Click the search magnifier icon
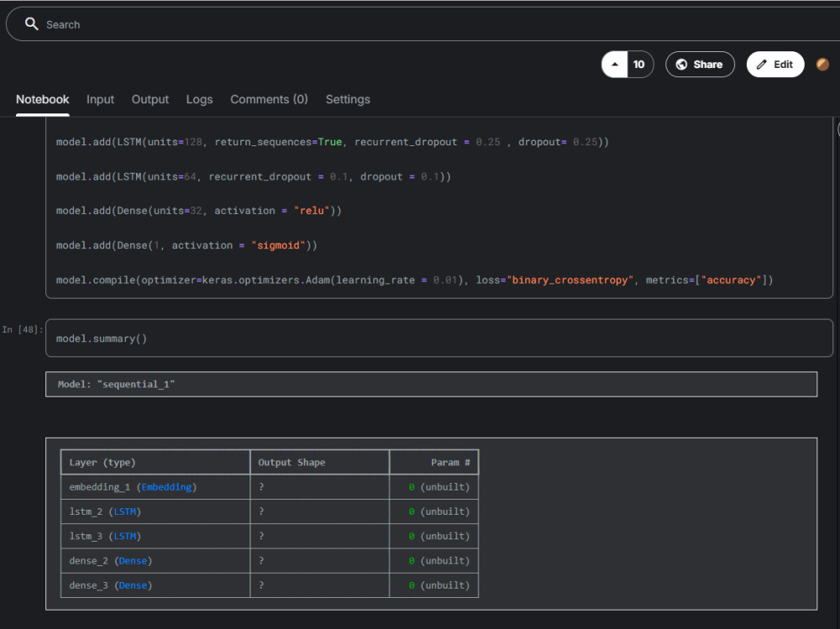 (x=32, y=24)
